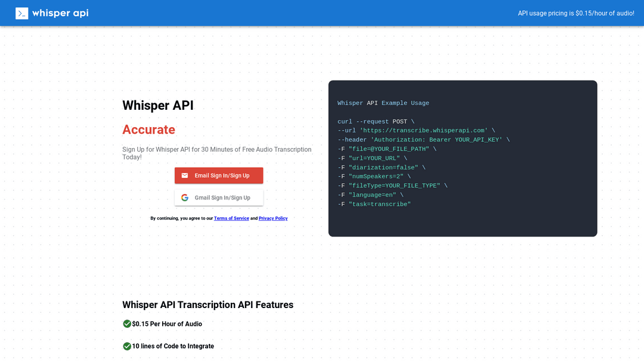Click the 30 Minutes free transcription text
The image size is (644, 363).
point(217,153)
